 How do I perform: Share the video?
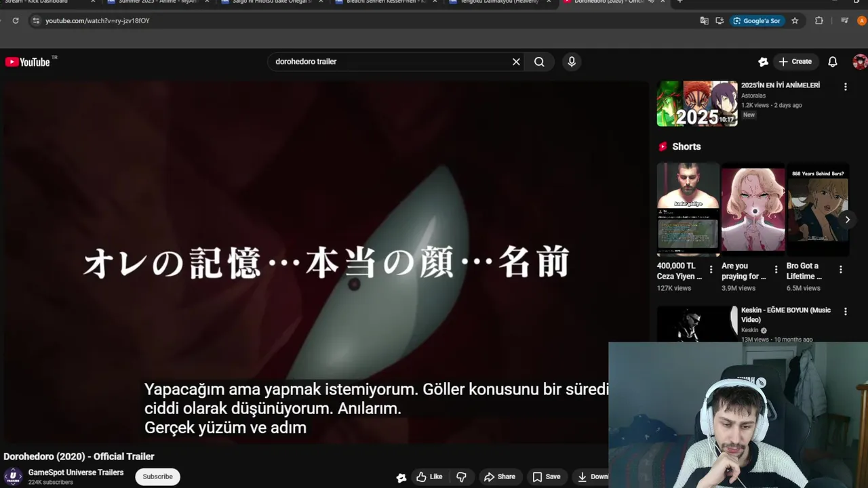pos(499,477)
